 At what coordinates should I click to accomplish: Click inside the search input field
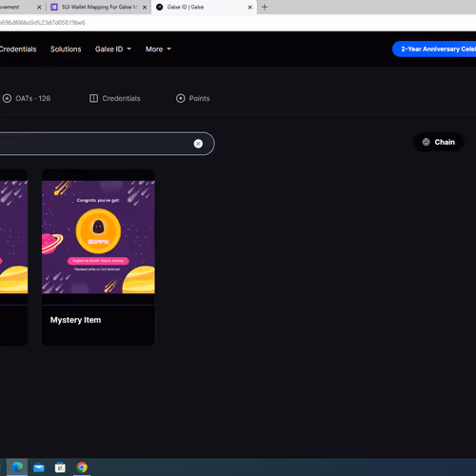(95, 144)
